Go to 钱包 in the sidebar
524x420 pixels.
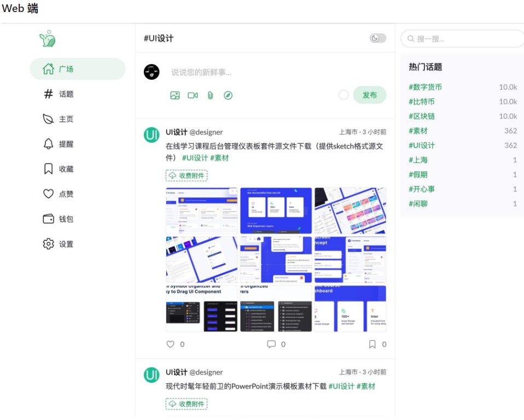pyautogui.click(x=66, y=219)
